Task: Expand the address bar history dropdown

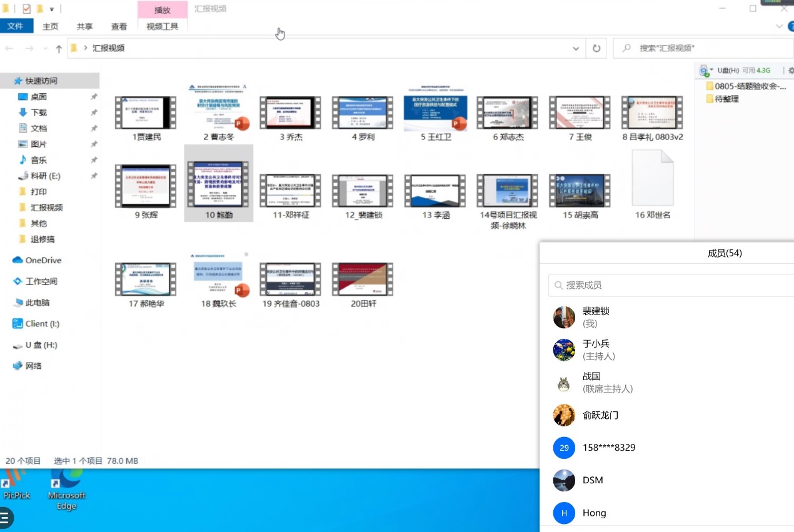Action: (576, 48)
